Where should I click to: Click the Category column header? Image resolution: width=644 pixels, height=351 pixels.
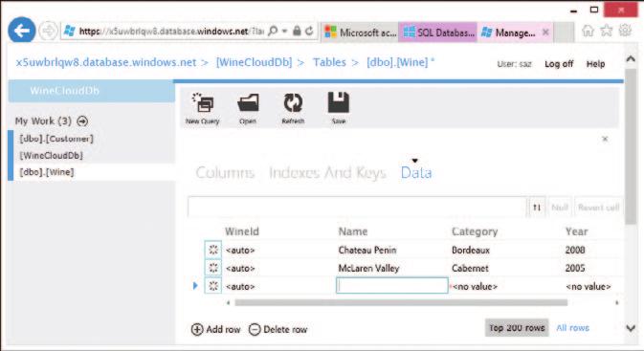coord(475,231)
